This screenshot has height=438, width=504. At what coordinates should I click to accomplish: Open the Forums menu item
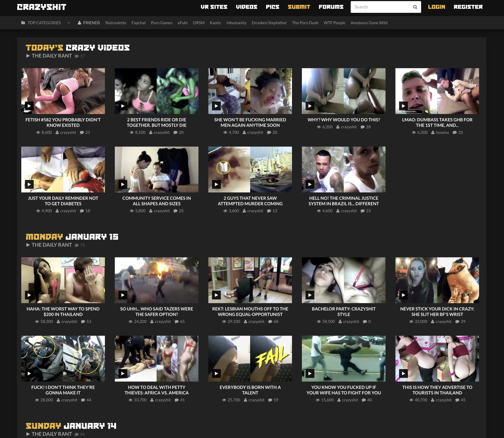click(331, 7)
